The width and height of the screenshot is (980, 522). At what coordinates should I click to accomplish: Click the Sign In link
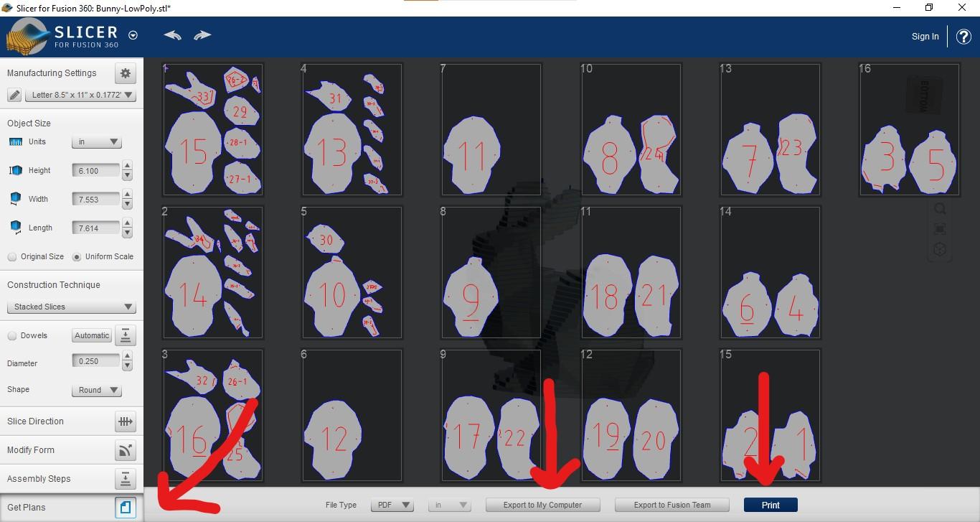[x=925, y=36]
